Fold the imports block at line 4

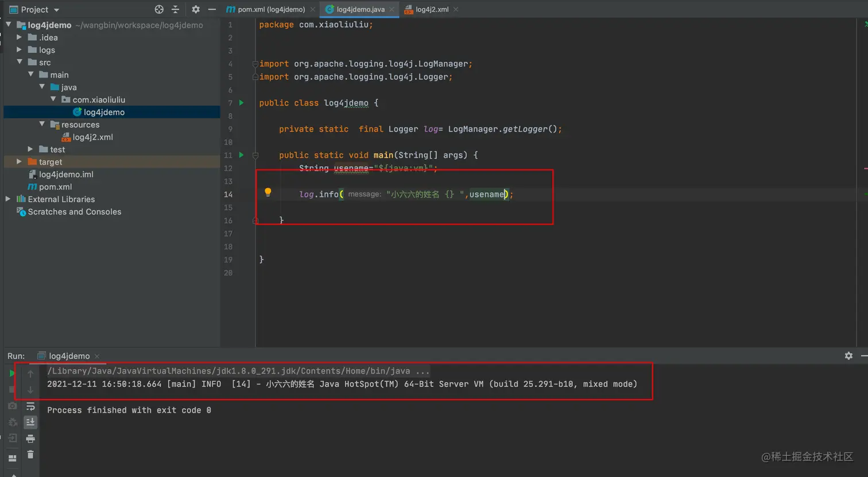(x=255, y=64)
